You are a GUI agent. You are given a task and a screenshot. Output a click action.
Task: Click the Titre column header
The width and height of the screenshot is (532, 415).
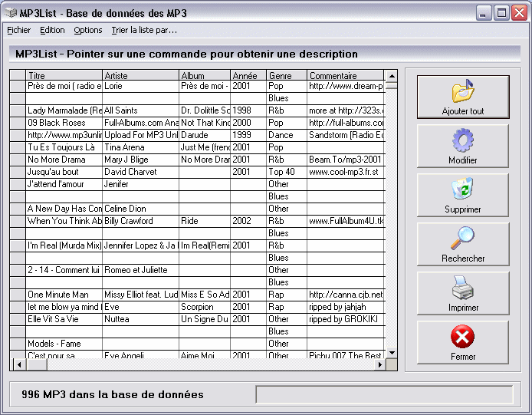click(64, 75)
